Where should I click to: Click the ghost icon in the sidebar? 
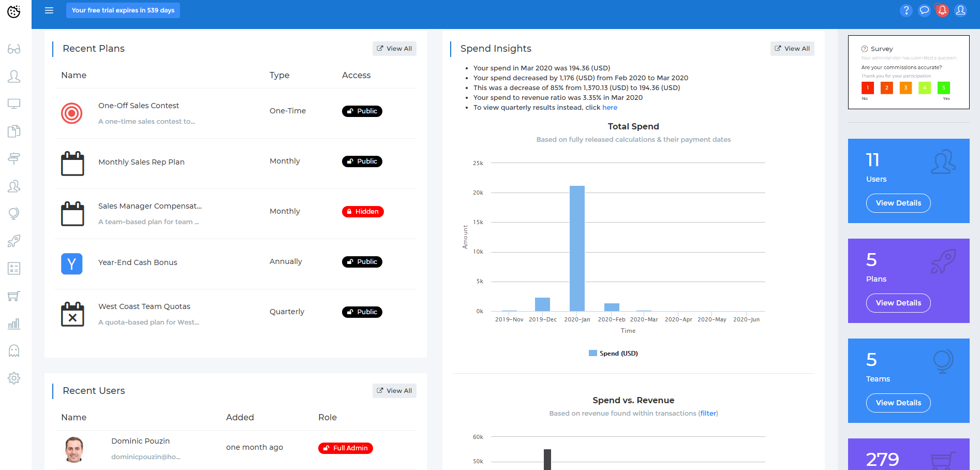click(x=14, y=350)
